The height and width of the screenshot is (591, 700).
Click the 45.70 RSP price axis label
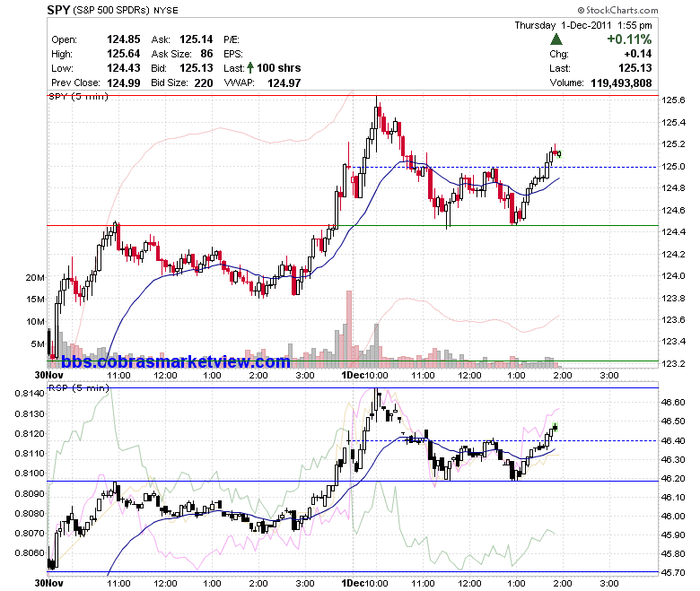click(x=673, y=573)
